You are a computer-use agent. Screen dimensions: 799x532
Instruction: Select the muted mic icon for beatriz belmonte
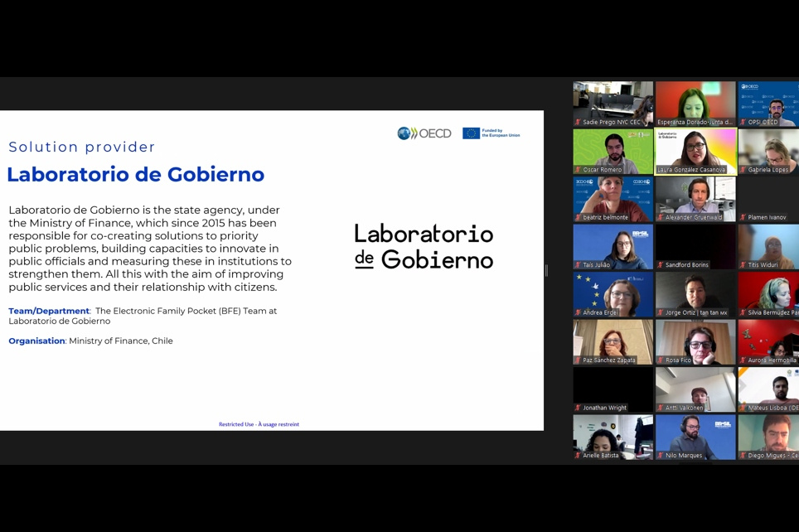pyautogui.click(x=578, y=218)
